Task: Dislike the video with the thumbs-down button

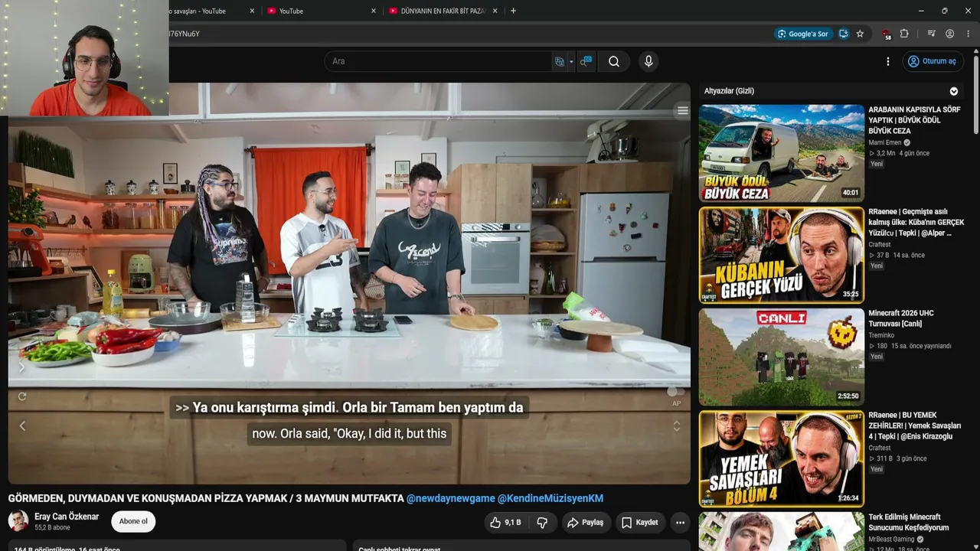Action: coord(542,523)
